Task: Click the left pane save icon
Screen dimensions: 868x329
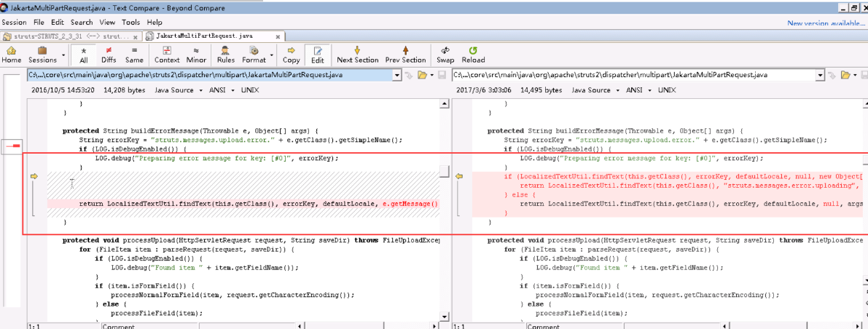Action: [442, 75]
